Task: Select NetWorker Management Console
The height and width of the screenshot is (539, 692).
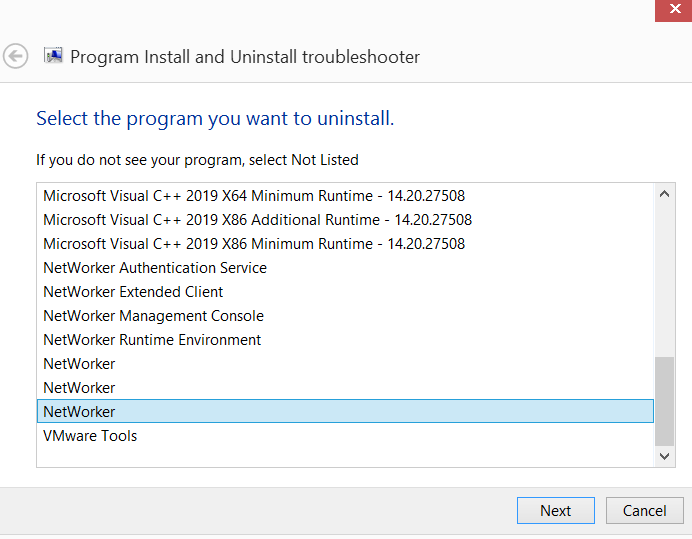Action: pos(153,316)
